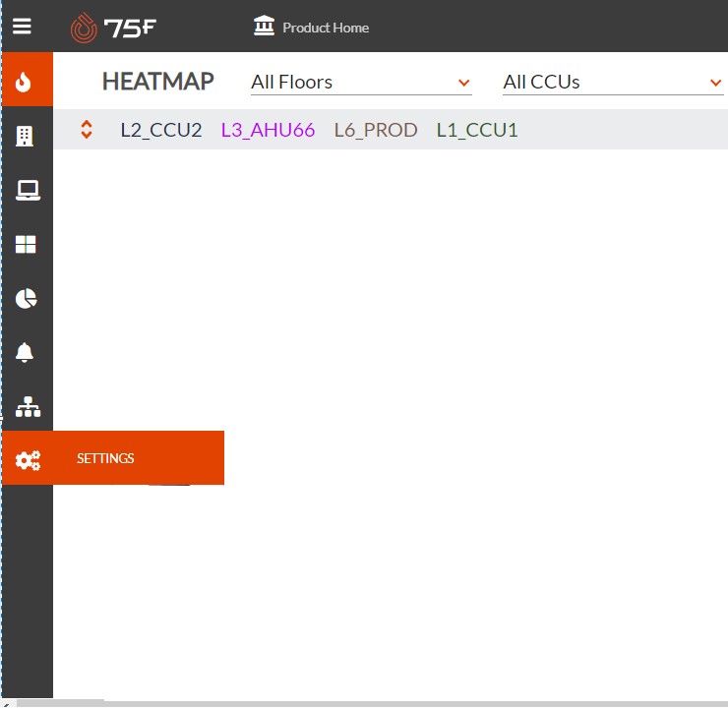Viewport: 728px width, 708px height.
Task: Toggle the up-down sort arrows expander
Action: [87, 130]
